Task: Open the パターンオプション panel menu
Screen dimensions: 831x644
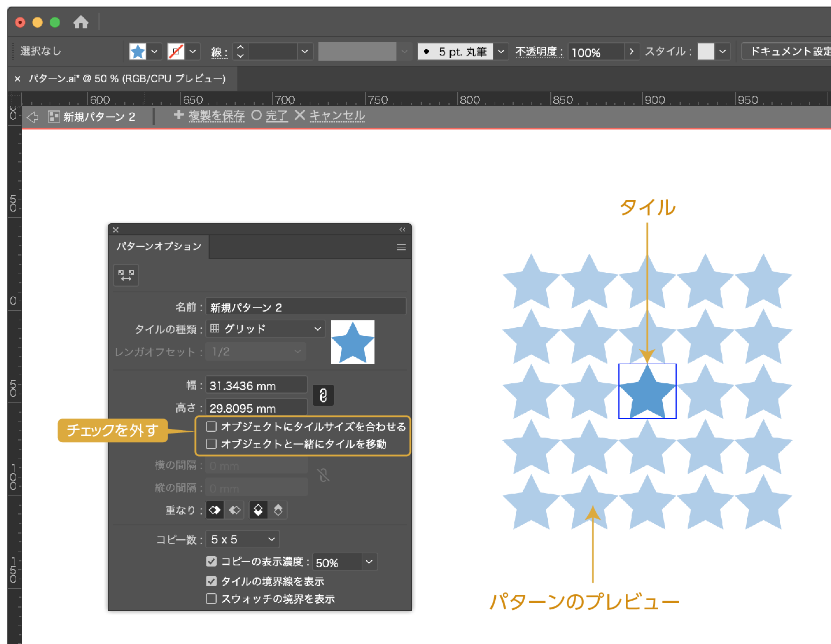Action: [x=401, y=247]
